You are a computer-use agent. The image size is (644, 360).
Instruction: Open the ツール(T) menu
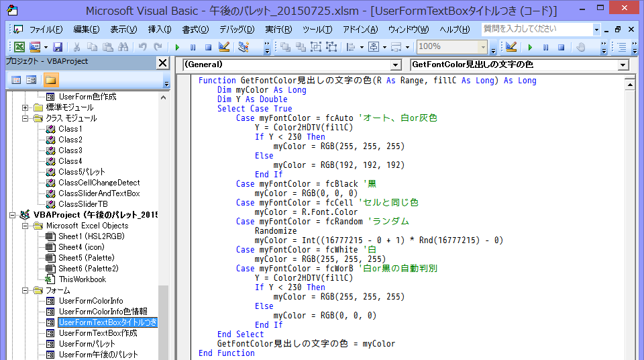point(317,29)
